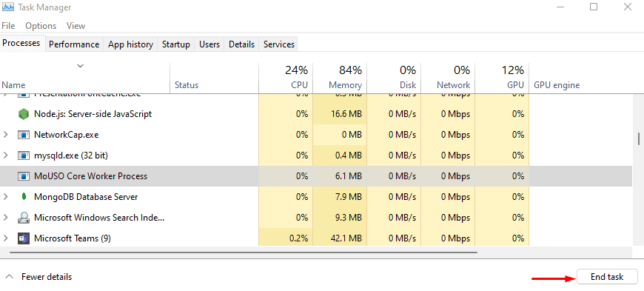Image resolution: width=644 pixels, height=291 pixels.
Task: Select the mysqld.exe (32 bit) row
Action: pyautogui.click(x=316, y=155)
